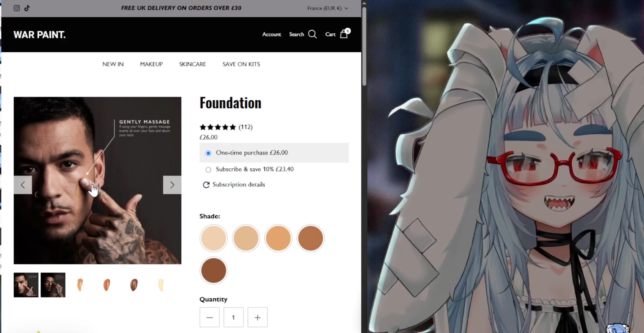The width and height of the screenshot is (644, 333).
Task: Choose the medium brown shade swatch
Action: [310, 238]
